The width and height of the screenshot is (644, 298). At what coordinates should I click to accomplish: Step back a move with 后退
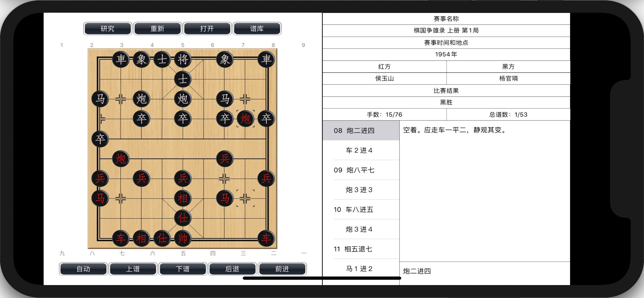coord(232,269)
